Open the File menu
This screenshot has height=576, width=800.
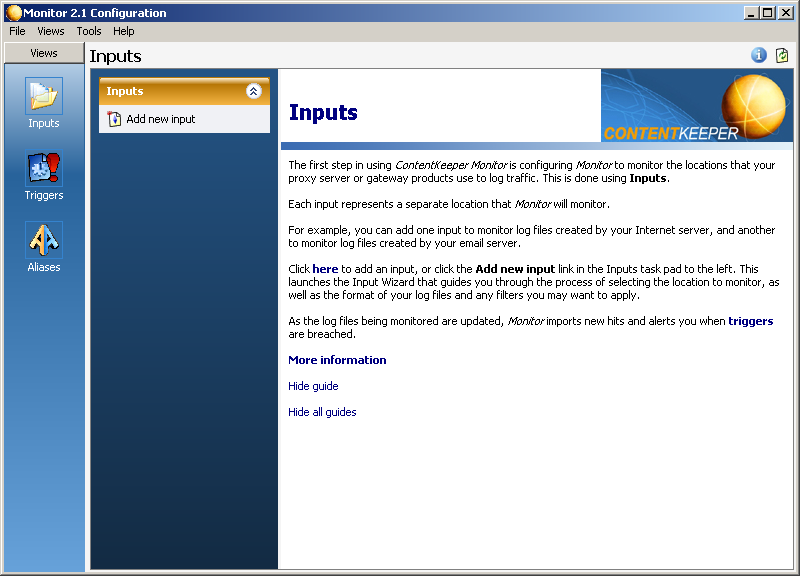(x=17, y=31)
